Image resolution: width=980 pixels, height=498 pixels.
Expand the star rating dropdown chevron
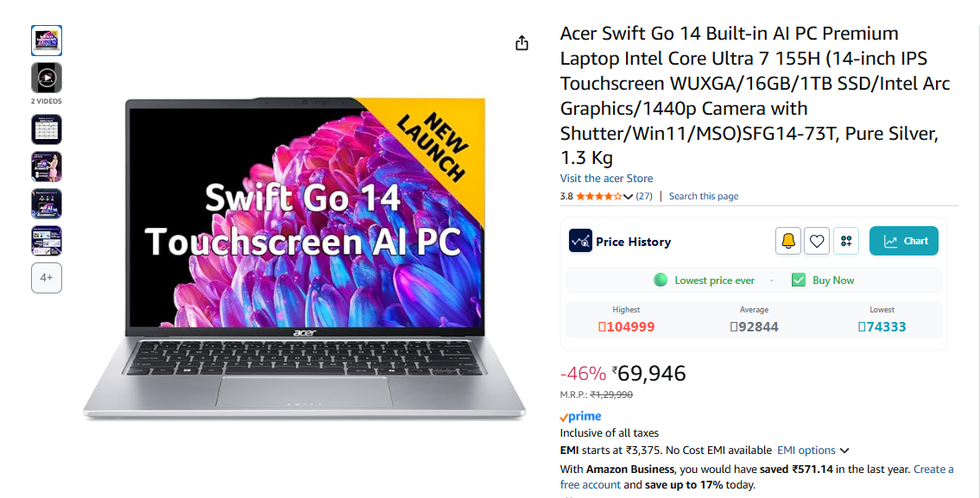coord(628,197)
